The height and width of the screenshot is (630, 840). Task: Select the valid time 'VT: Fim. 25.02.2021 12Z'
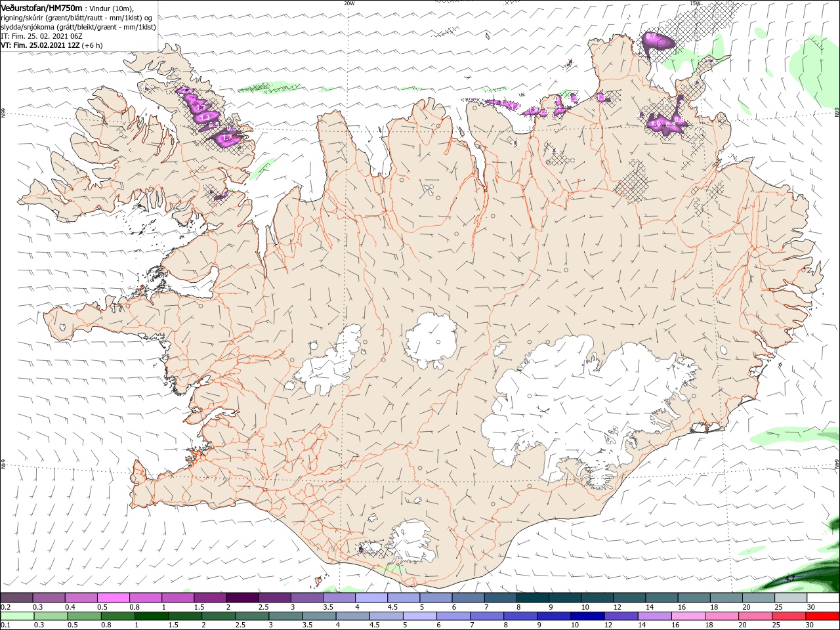(41, 45)
